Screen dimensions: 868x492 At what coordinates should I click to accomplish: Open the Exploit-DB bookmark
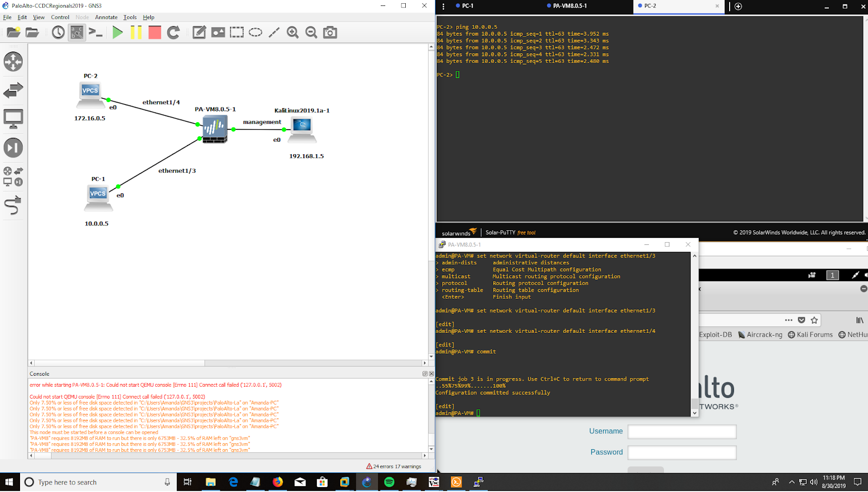716,335
